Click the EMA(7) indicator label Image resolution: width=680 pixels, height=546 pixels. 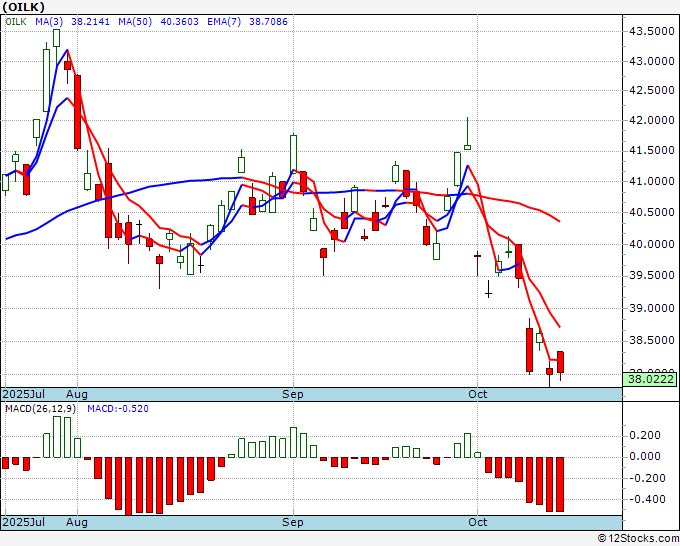click(x=224, y=21)
